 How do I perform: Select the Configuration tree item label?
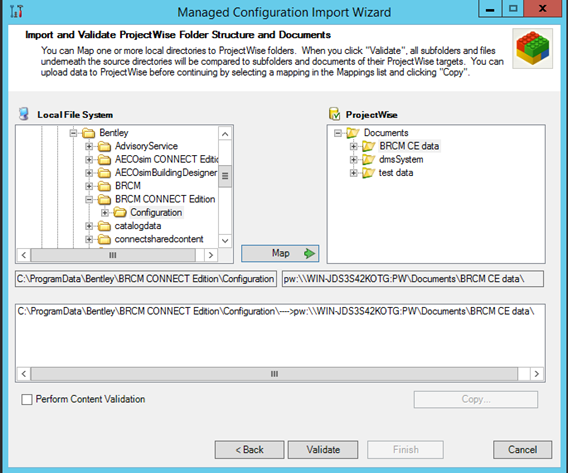tap(156, 213)
